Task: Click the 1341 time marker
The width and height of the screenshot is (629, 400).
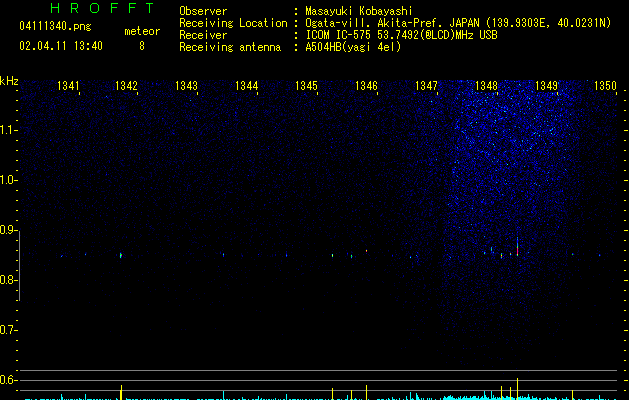Action: (x=68, y=86)
